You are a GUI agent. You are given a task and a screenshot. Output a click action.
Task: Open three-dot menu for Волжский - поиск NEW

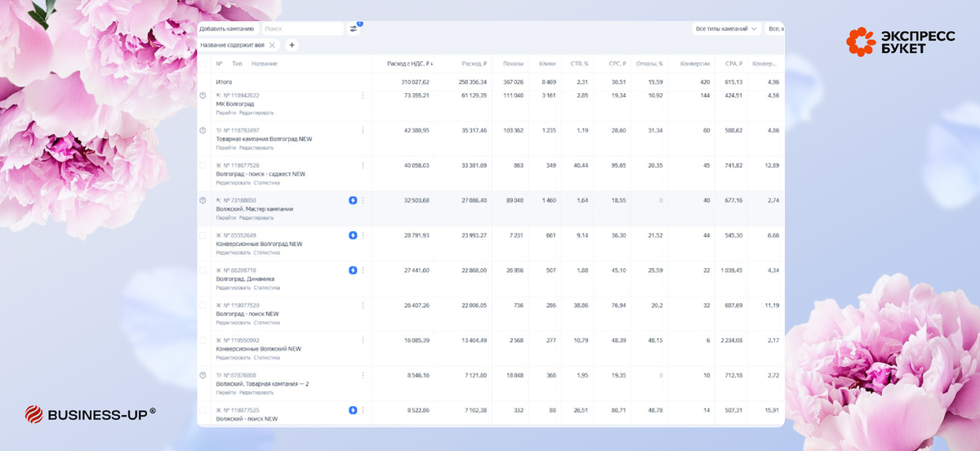click(363, 410)
